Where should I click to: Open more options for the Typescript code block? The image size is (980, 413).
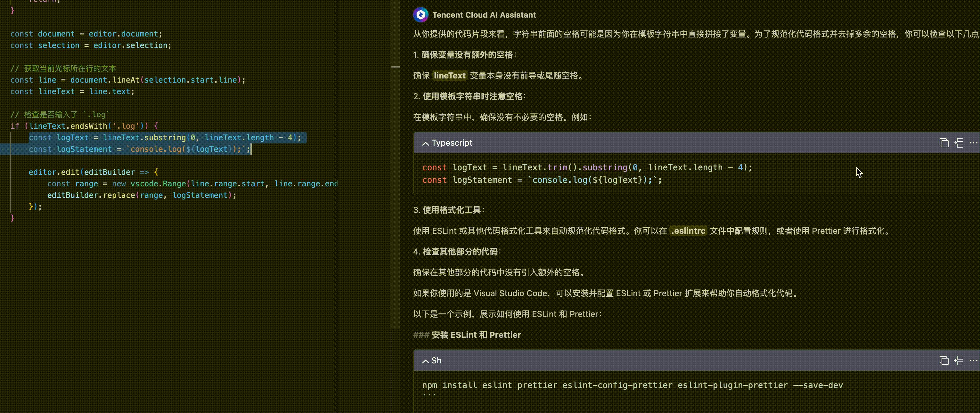pyautogui.click(x=973, y=143)
